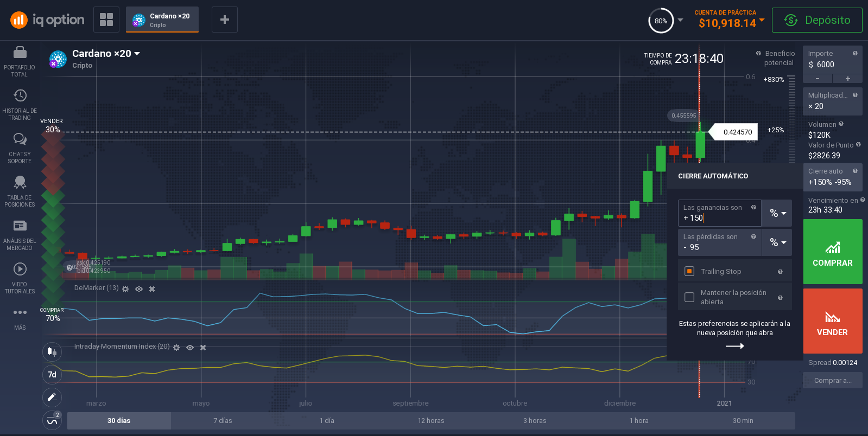Click the Importe $ 6000 field
Screen dimensions: 868x436
point(833,60)
